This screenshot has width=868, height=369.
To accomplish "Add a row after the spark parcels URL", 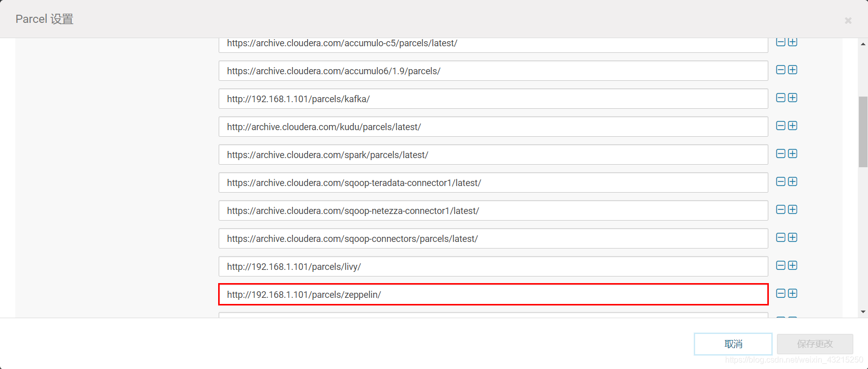I will tap(792, 153).
